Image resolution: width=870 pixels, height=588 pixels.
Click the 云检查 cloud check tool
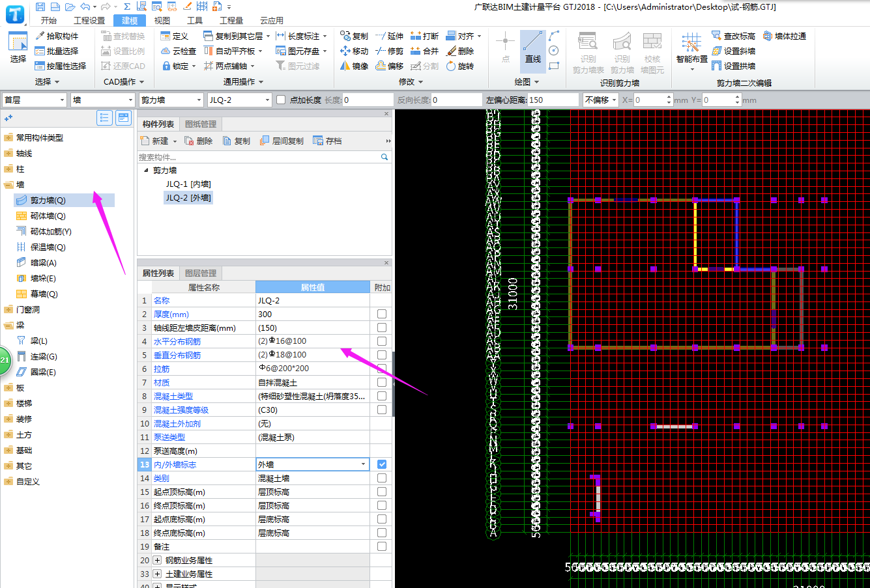(x=178, y=51)
